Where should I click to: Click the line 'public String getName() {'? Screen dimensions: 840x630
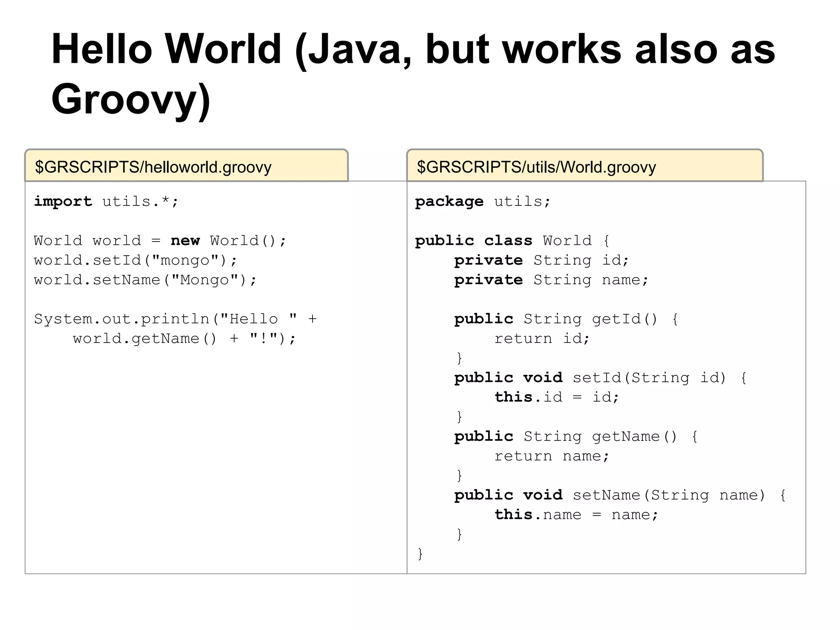(576, 436)
